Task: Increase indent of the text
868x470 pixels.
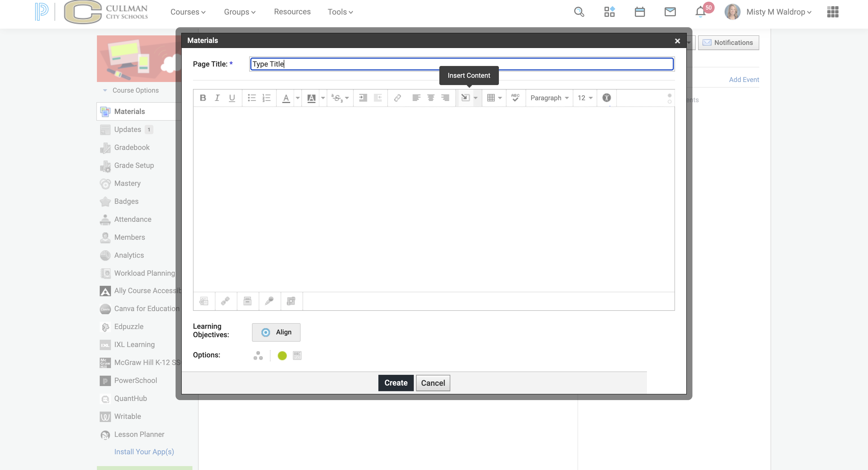Action: coord(363,98)
